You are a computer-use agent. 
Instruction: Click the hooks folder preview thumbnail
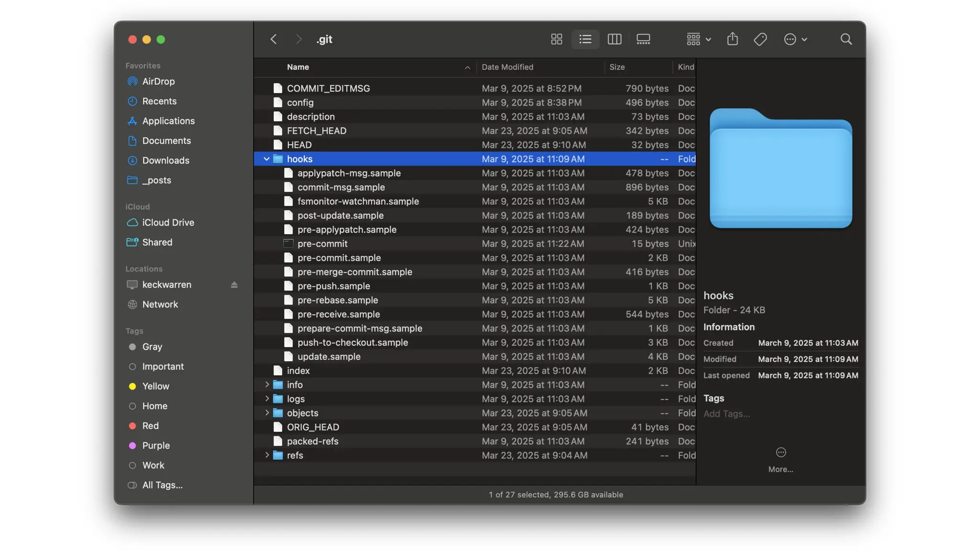[x=780, y=168]
